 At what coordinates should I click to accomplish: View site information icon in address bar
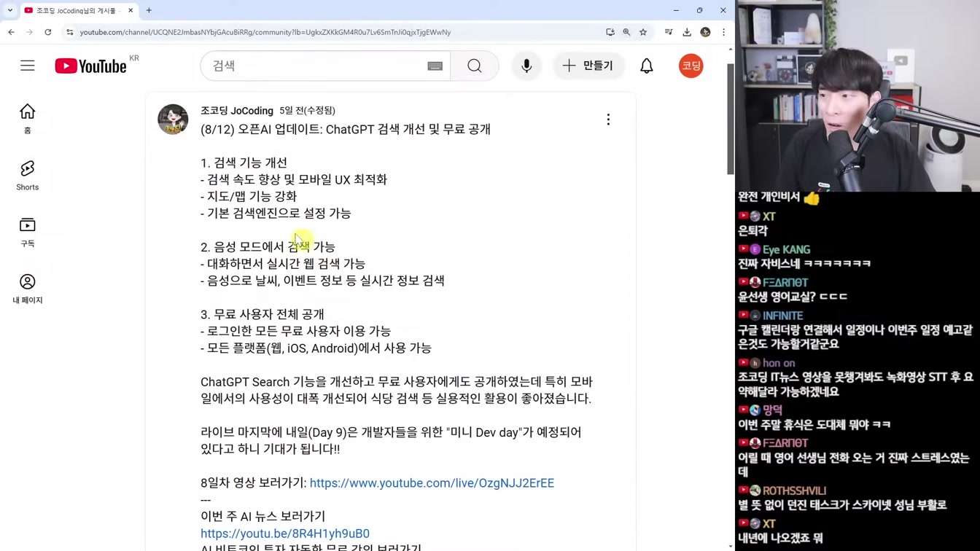coord(70,32)
